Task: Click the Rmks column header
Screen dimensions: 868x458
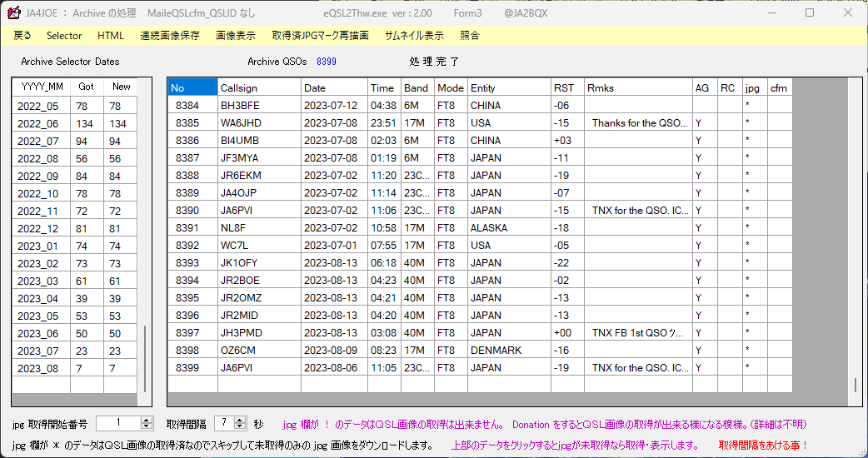Action: point(638,87)
